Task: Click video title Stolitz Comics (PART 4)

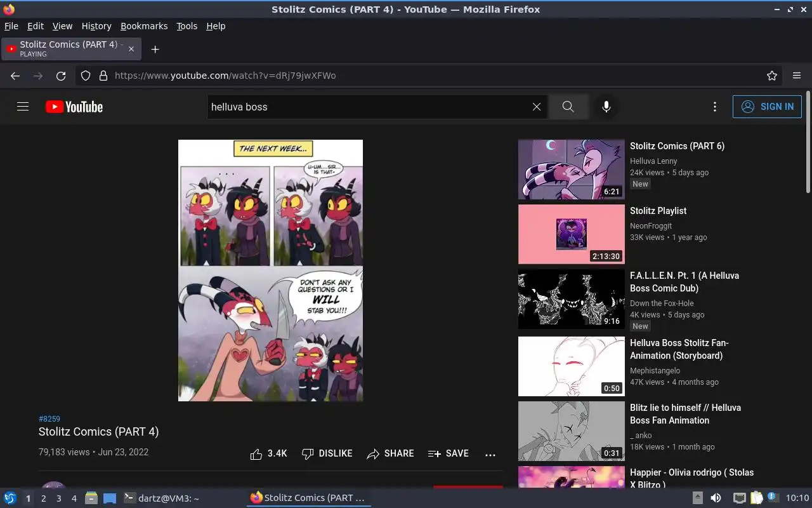Action: [x=98, y=432]
